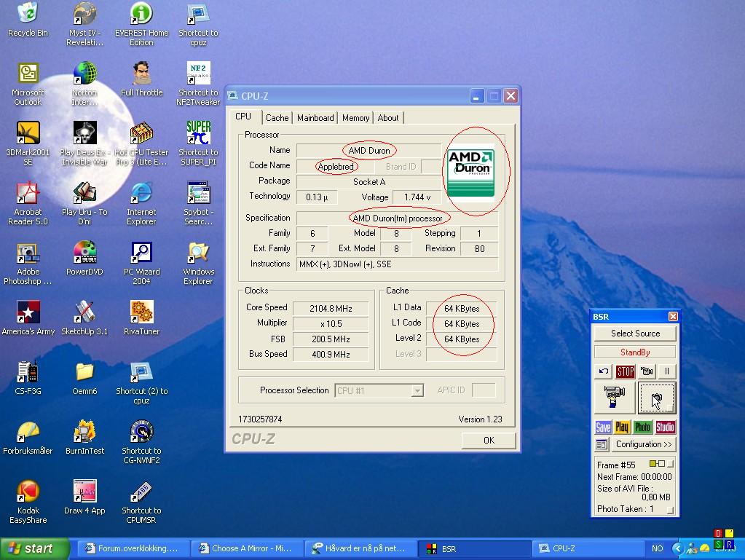Select the CPU tab in CPU-Z
745x560 pixels.
pyautogui.click(x=243, y=117)
